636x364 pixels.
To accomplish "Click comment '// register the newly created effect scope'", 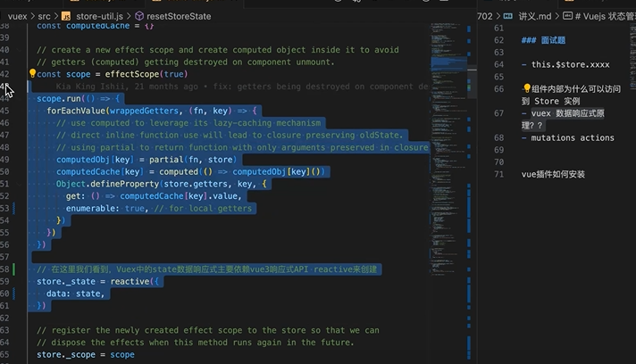I will [208, 330].
